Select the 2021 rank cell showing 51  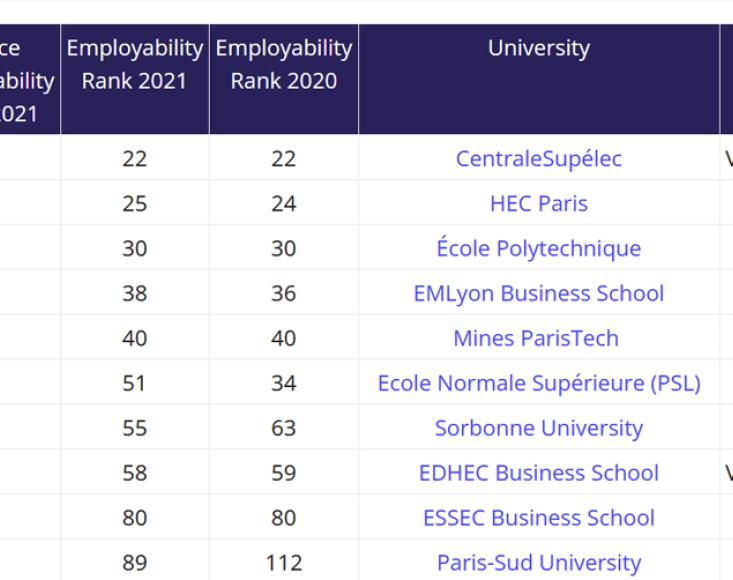[135, 383]
